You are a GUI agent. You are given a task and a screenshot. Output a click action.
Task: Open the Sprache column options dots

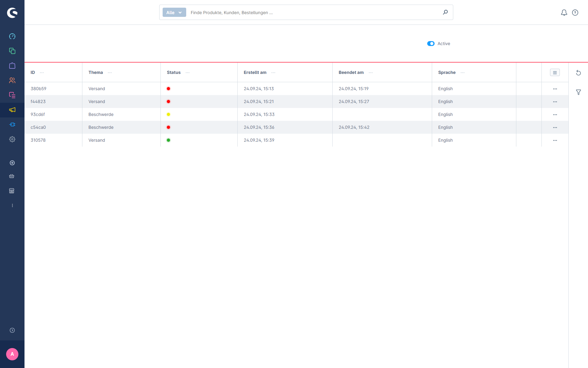coord(463,73)
